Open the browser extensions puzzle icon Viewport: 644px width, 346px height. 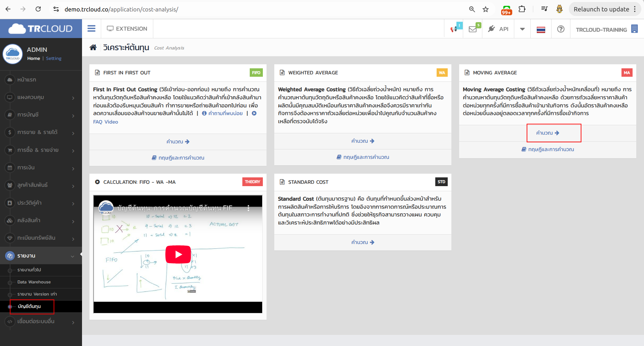tap(522, 9)
